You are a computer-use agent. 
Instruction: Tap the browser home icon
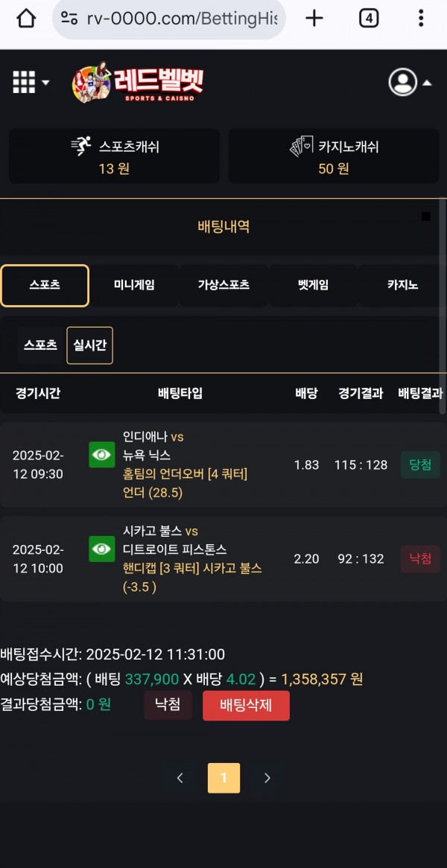pos(26,19)
